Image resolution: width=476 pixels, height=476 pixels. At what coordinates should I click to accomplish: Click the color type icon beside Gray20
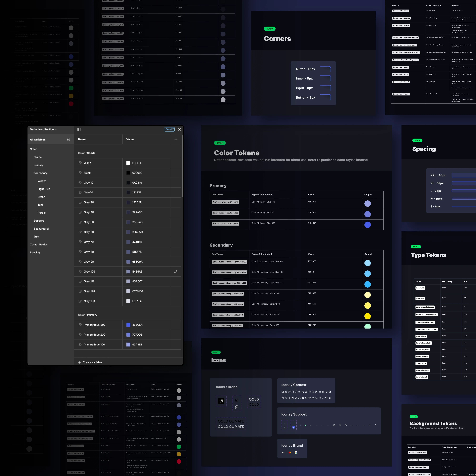(80, 192)
